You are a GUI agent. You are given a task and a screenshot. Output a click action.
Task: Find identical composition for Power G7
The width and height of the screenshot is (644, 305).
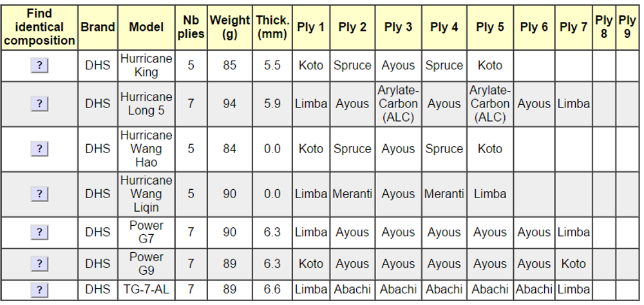coord(39,232)
